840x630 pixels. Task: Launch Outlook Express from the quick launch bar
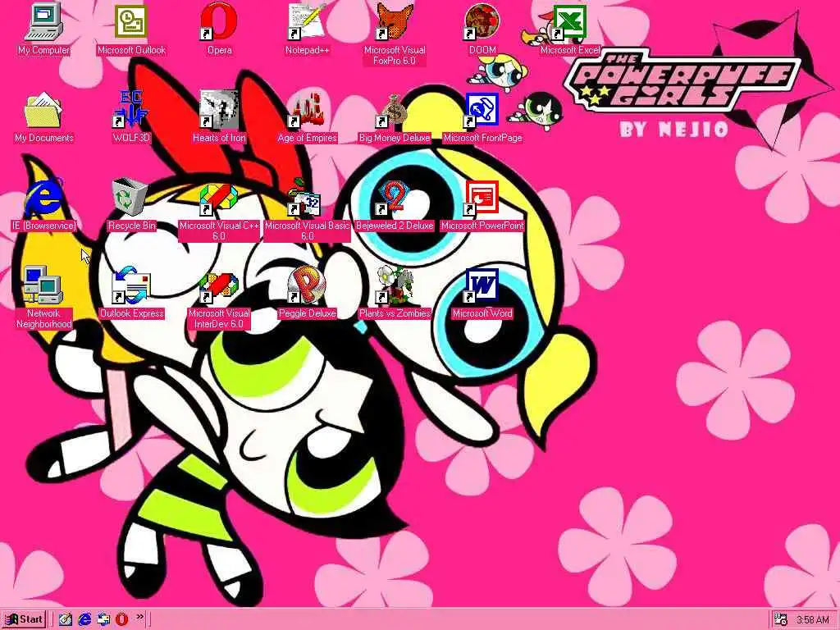[x=103, y=619]
